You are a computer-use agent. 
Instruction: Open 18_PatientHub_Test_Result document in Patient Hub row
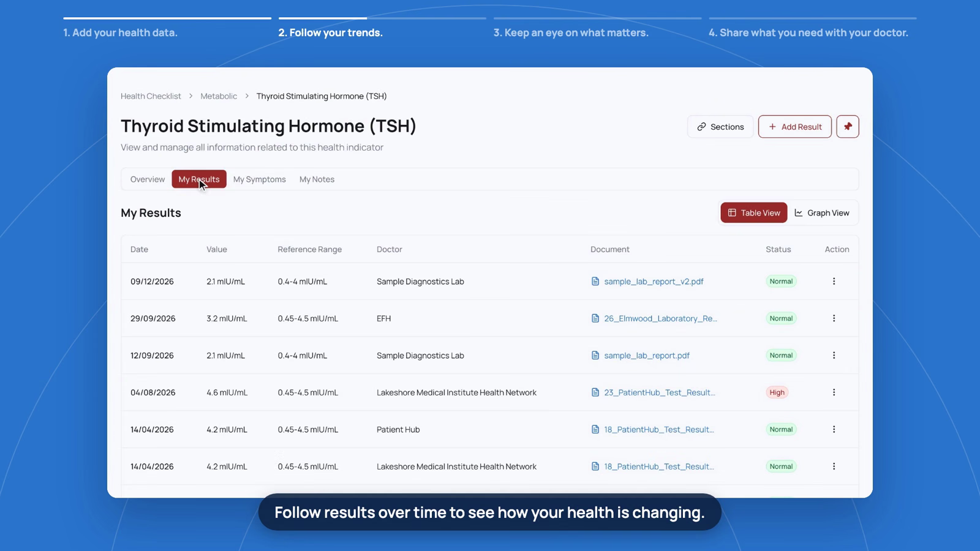659,430
